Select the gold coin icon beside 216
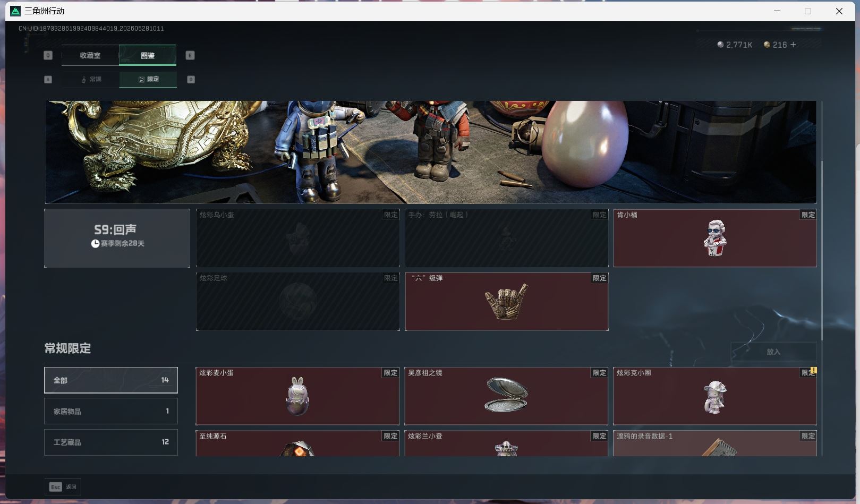The height and width of the screenshot is (504, 860). [x=767, y=45]
